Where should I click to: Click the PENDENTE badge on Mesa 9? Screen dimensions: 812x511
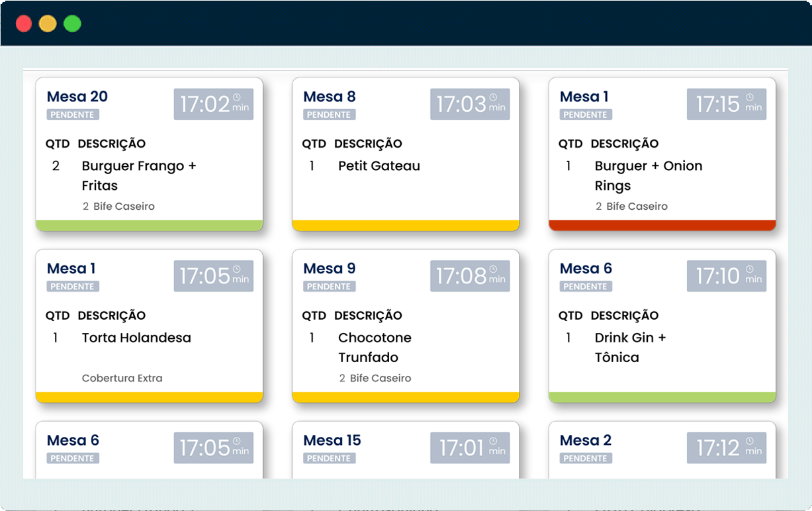[x=329, y=287]
